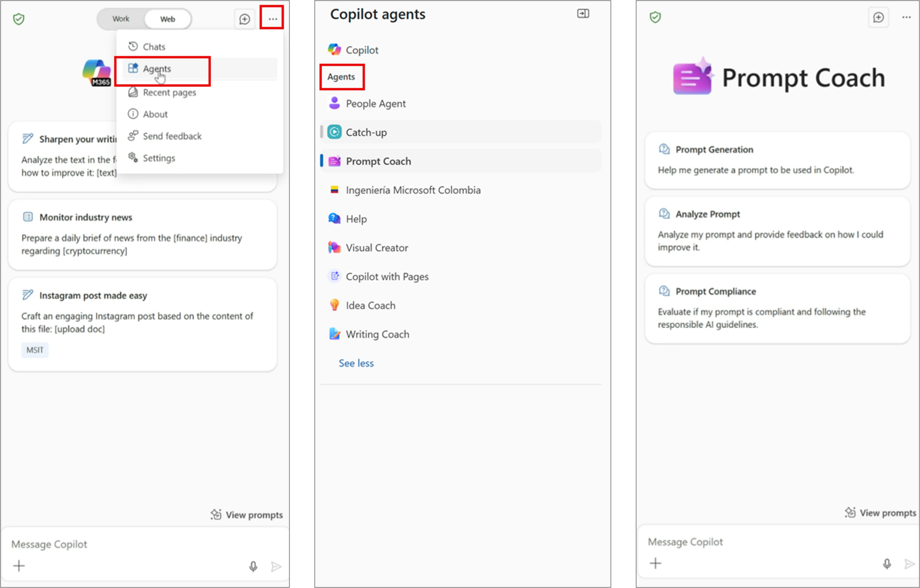Start new chat in left Copilot panel
920x588 pixels.
point(244,19)
